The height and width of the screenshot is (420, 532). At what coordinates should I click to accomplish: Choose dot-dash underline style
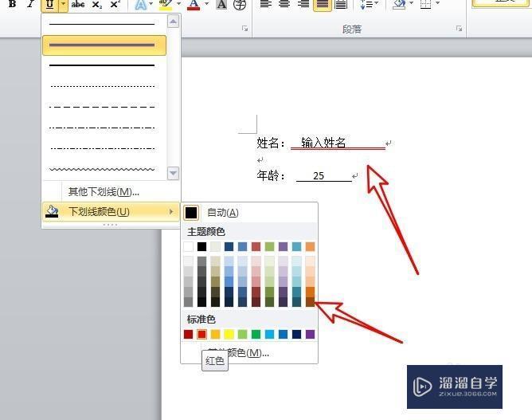pos(104,128)
